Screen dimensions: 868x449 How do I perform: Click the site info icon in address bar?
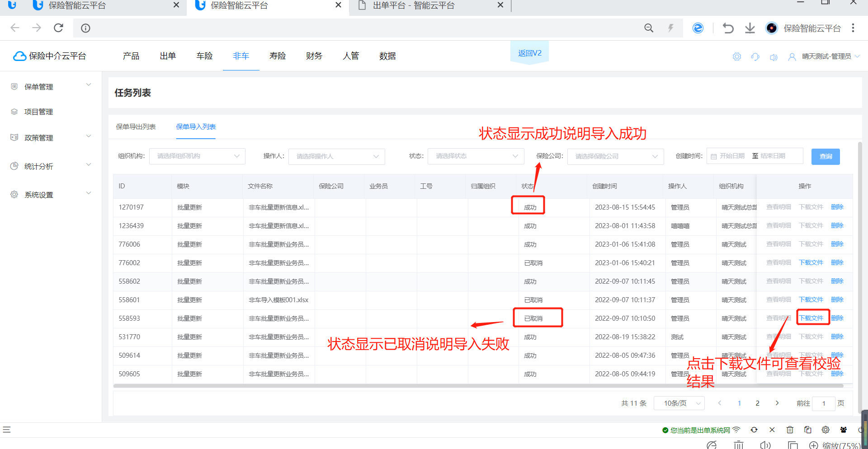(x=85, y=28)
